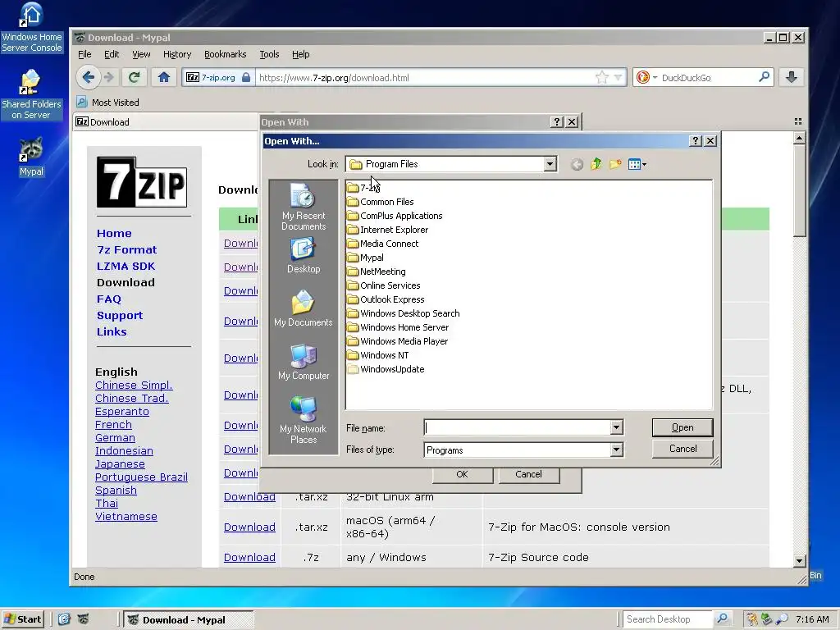Click the URL address field in Mypal

(424, 78)
